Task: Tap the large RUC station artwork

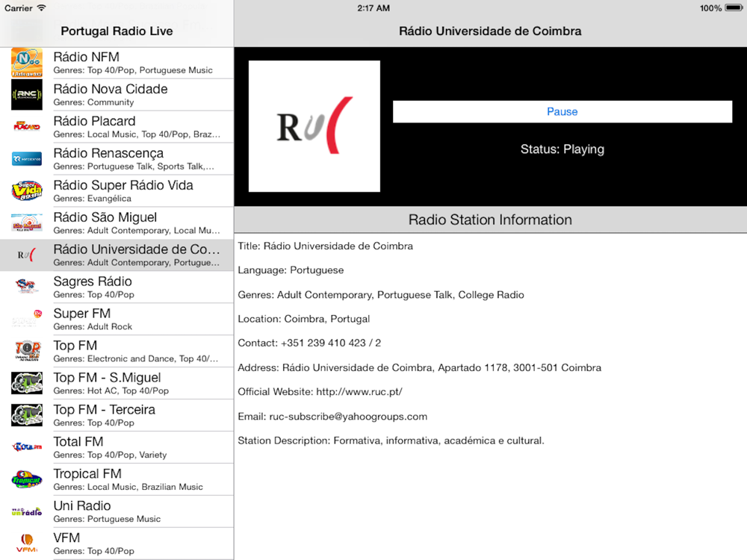Action: pos(314,126)
